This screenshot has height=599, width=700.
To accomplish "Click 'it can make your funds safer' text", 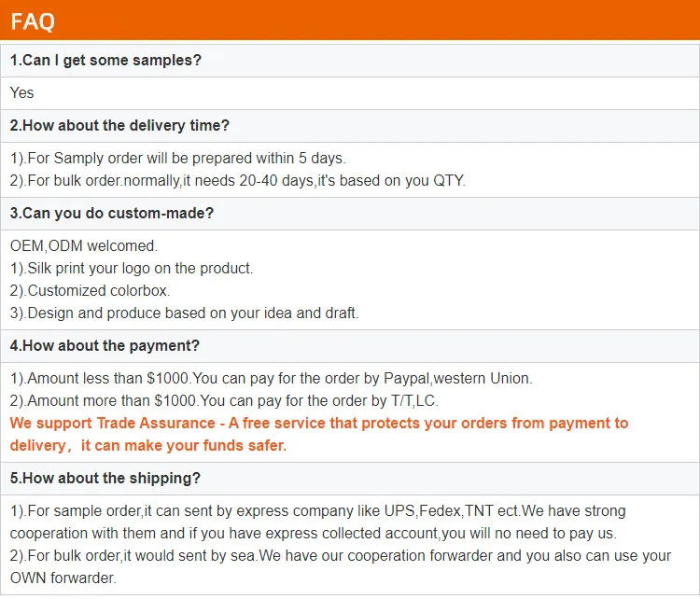I will 184,446.
